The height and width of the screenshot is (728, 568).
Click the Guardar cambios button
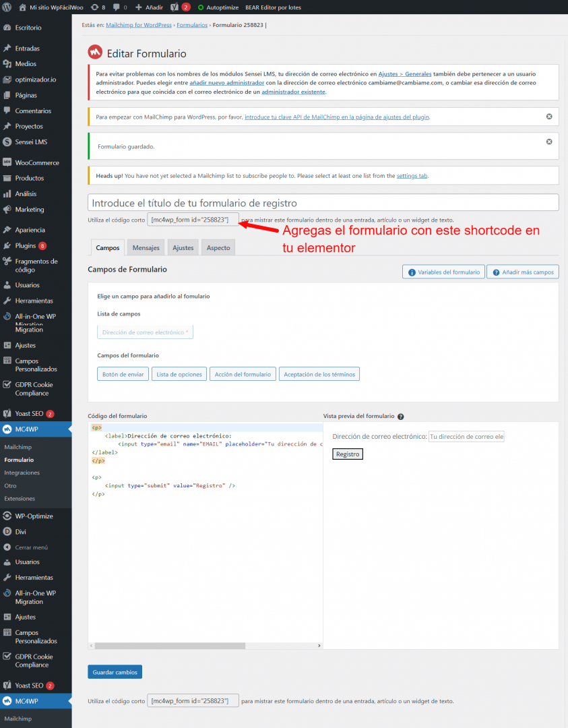115,672
